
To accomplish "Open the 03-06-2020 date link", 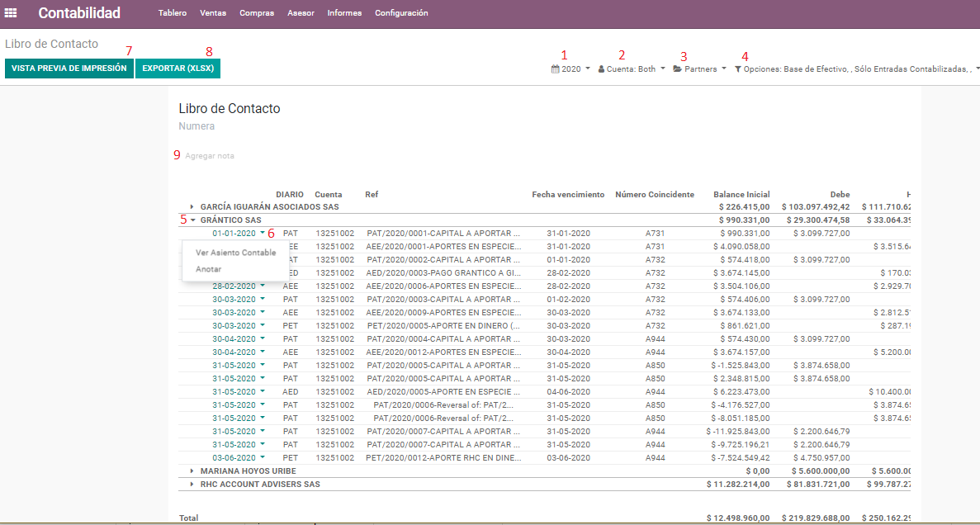I will pos(234,457).
